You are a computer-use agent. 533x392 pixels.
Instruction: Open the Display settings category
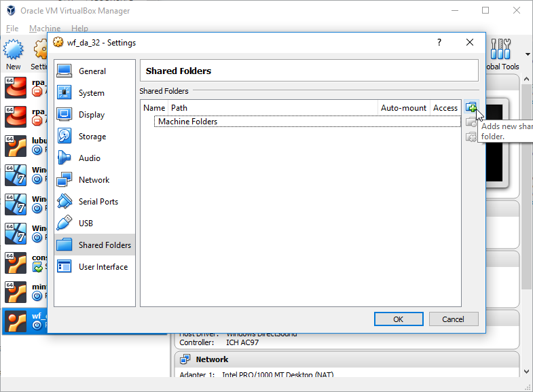pyautogui.click(x=94, y=115)
